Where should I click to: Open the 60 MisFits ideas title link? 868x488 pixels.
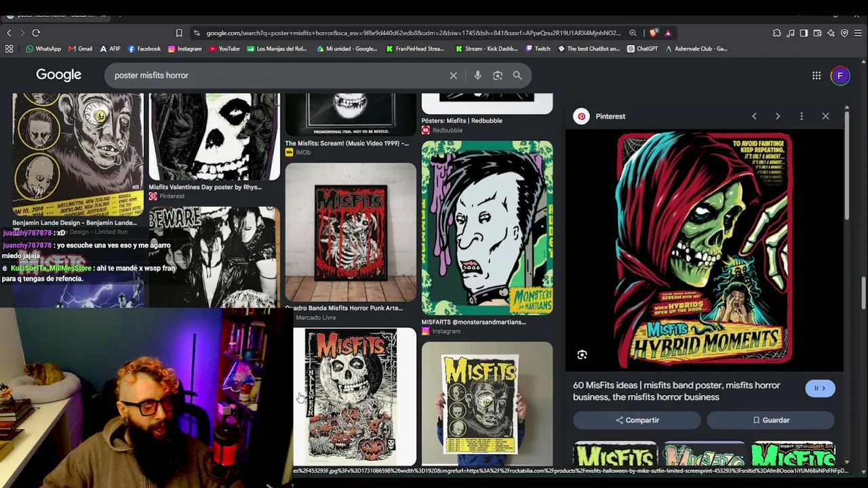[x=677, y=391]
